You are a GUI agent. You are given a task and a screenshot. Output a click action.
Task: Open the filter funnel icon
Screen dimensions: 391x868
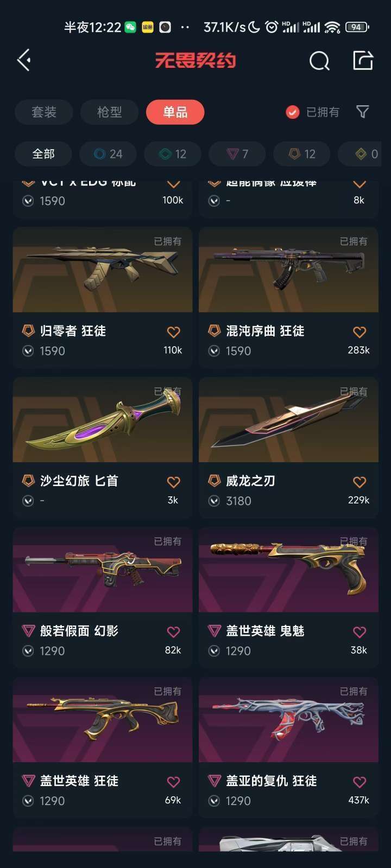click(362, 112)
